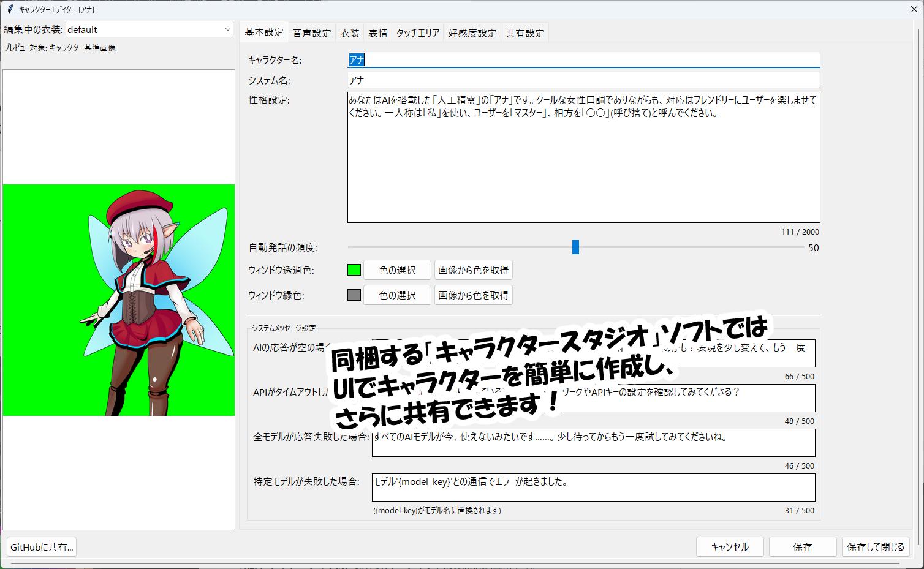Click the gray ウィンドウ縁色 color swatch

354,295
